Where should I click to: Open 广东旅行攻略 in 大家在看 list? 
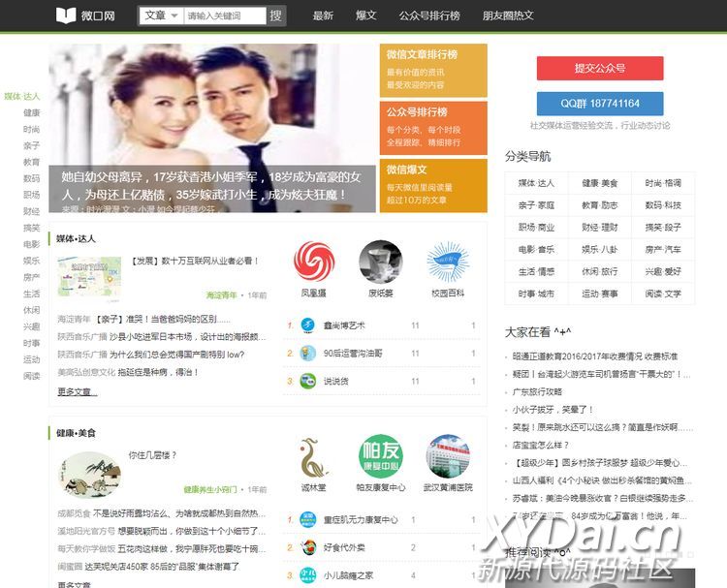[x=537, y=392]
